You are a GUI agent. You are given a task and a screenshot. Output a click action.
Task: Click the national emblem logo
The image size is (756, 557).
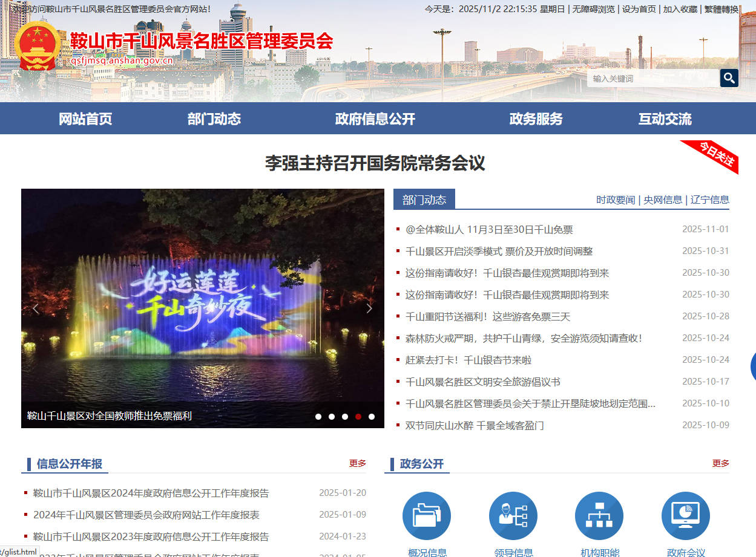[38, 47]
